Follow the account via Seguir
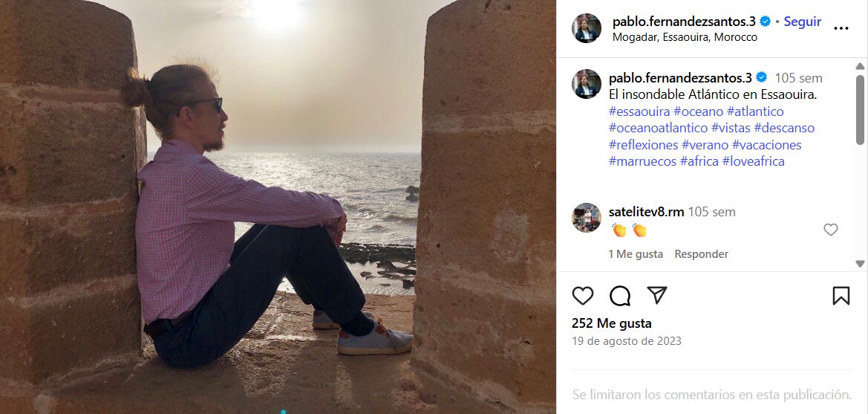Viewport: 868px width, 414px height. 802,22
